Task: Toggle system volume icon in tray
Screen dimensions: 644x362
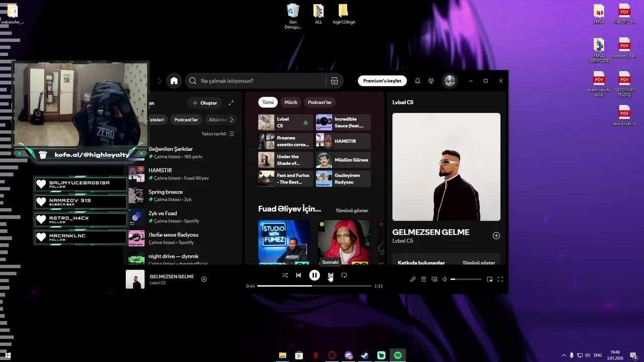Action: point(588,355)
